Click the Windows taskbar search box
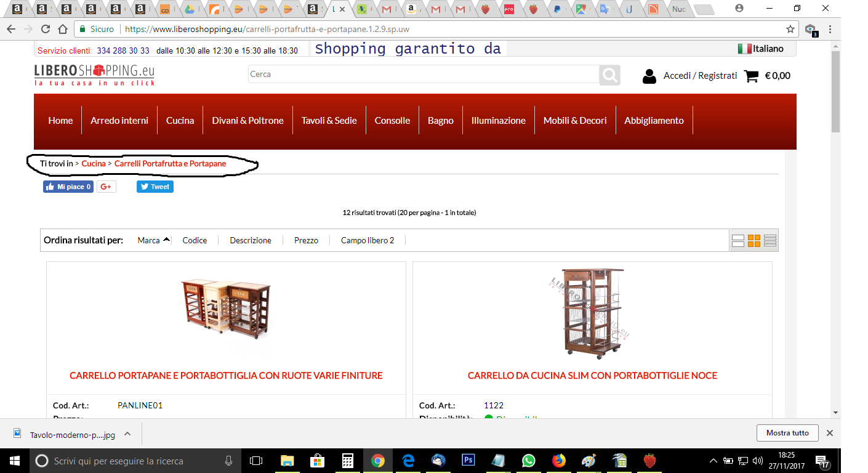 pyautogui.click(x=135, y=461)
